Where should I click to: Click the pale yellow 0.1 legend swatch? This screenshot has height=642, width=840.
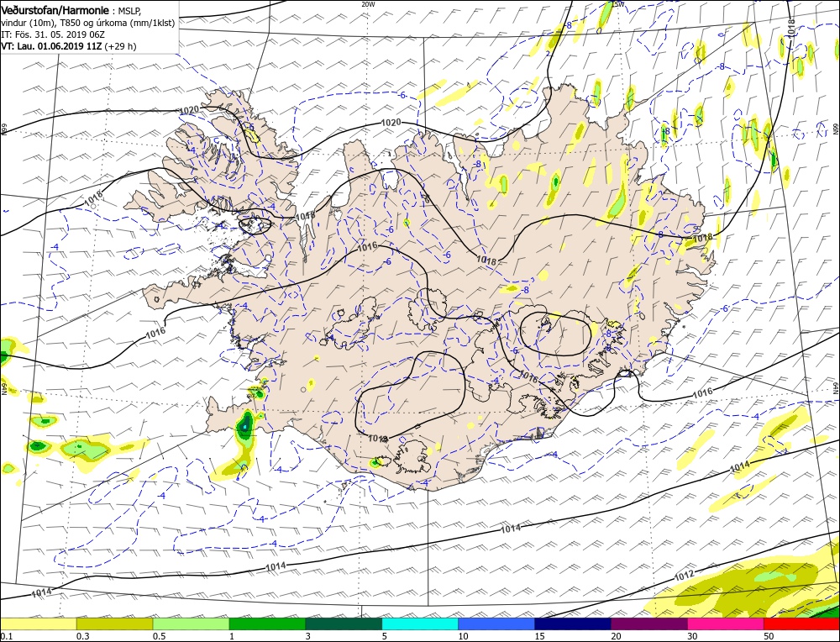click(38, 624)
